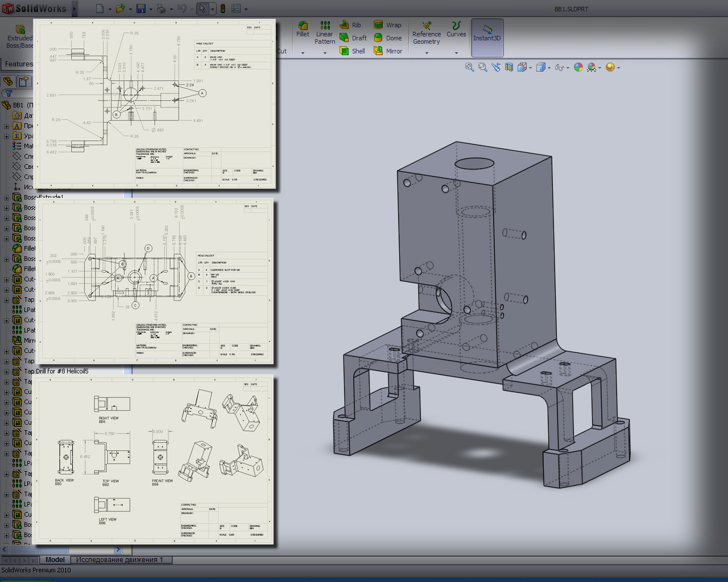This screenshot has height=582, width=728.
Task: Expand the Boss-Extrude1 tree node
Action: [6, 197]
